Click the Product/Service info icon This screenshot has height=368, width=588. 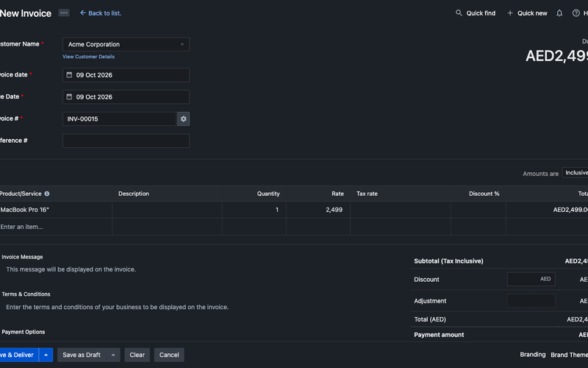click(47, 194)
